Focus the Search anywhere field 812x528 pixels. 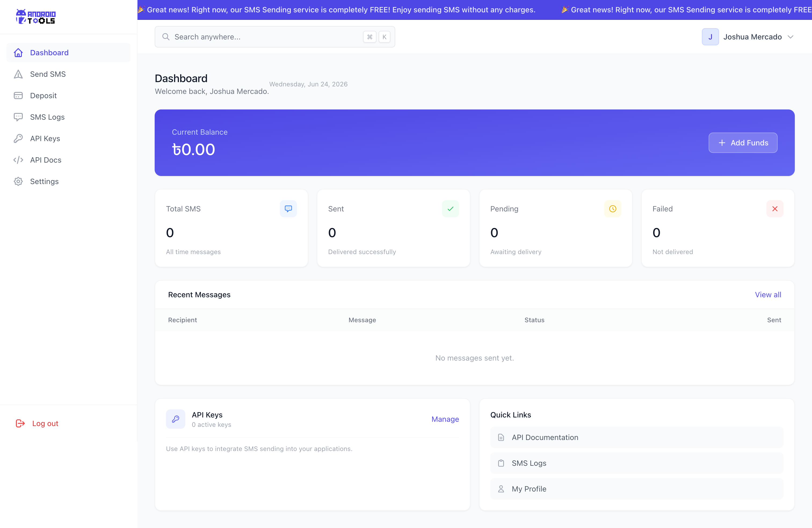(x=275, y=37)
